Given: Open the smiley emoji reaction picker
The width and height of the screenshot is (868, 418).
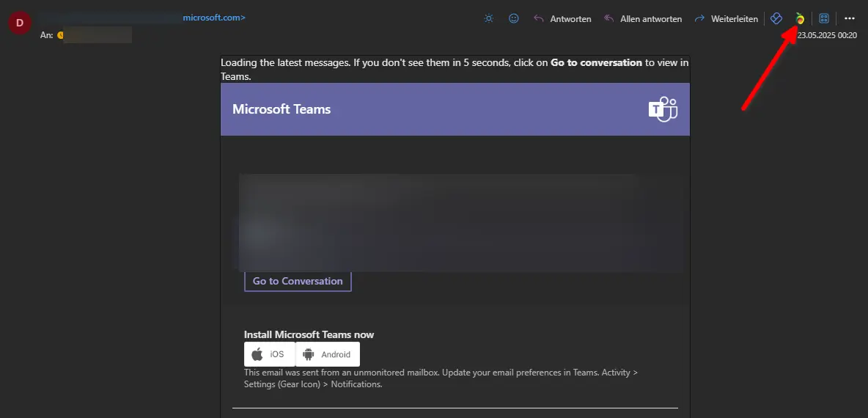Looking at the screenshot, I should (x=514, y=18).
